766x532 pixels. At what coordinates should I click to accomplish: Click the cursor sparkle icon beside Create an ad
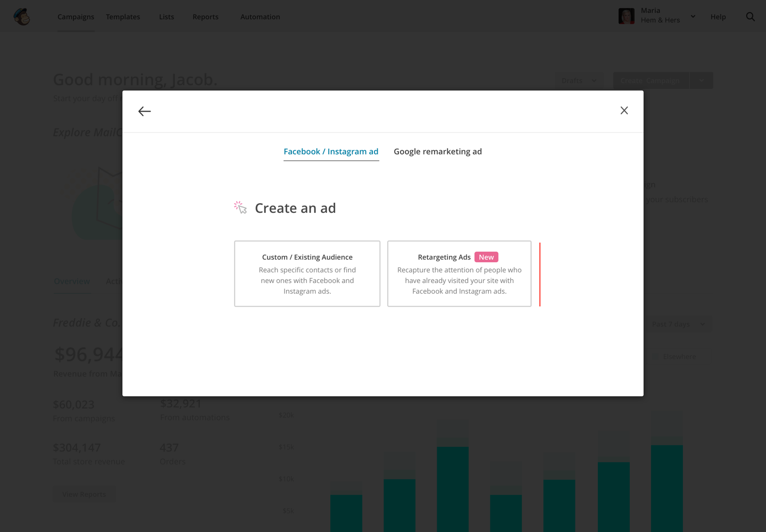click(x=240, y=207)
